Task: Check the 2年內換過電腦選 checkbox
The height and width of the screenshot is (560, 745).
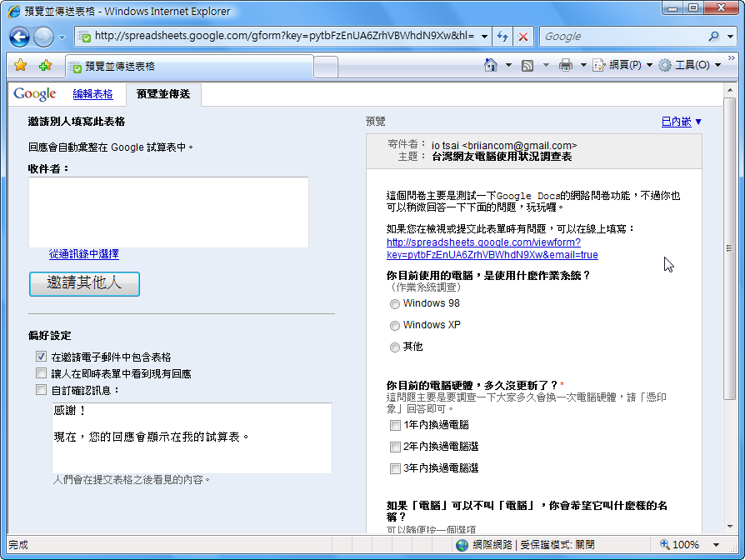Action: click(395, 447)
